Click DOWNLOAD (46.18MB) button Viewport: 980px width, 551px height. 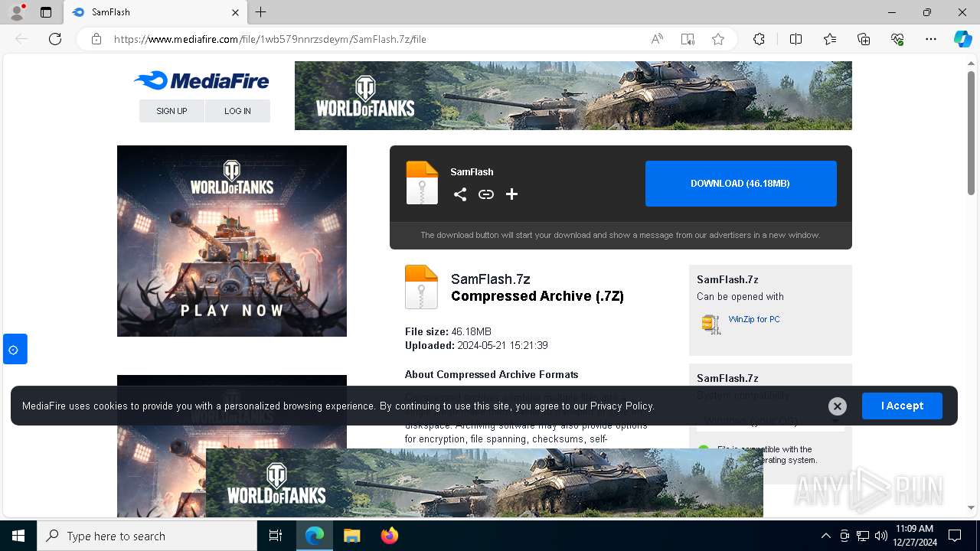click(740, 184)
